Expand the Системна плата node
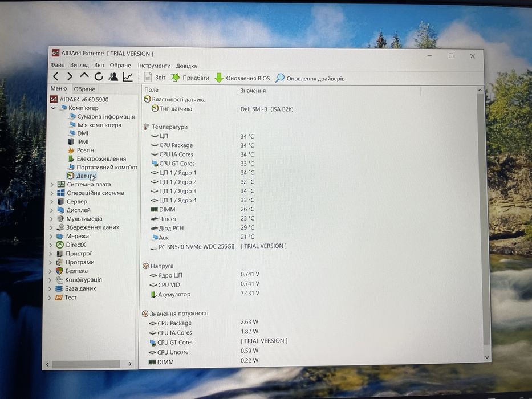This screenshot has height=399, width=532. (52, 185)
